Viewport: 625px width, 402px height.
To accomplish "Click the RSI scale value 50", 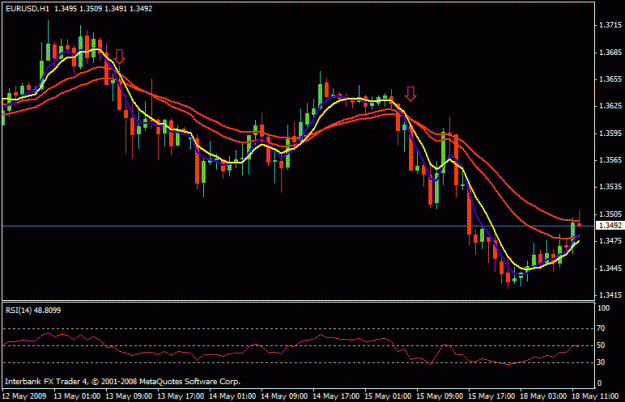I will (601, 345).
